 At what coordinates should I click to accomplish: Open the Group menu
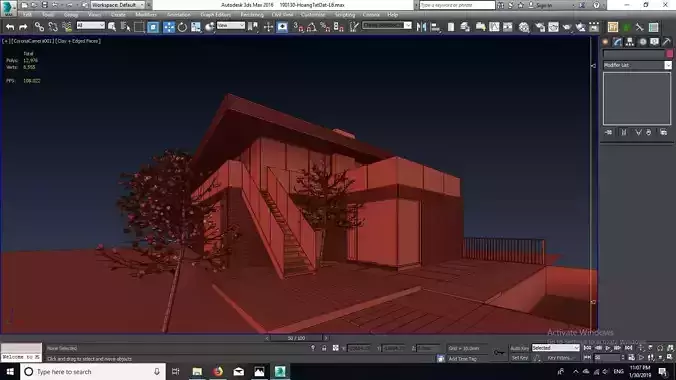pyautogui.click(x=71, y=15)
